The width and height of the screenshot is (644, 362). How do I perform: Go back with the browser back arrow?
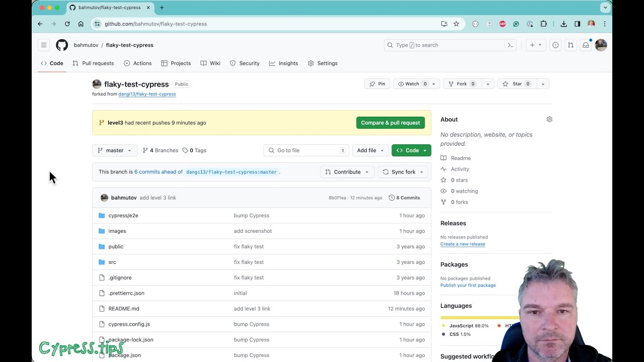coord(40,24)
